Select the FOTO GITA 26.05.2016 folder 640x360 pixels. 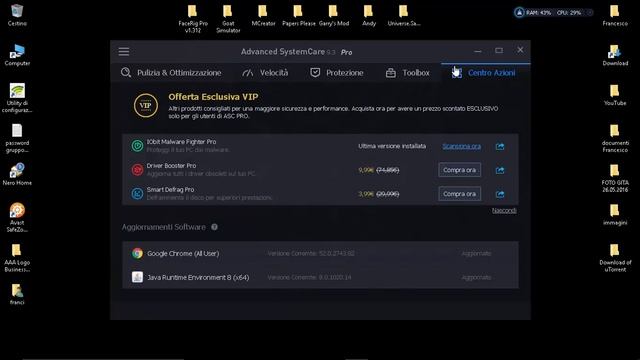pyautogui.click(x=615, y=178)
